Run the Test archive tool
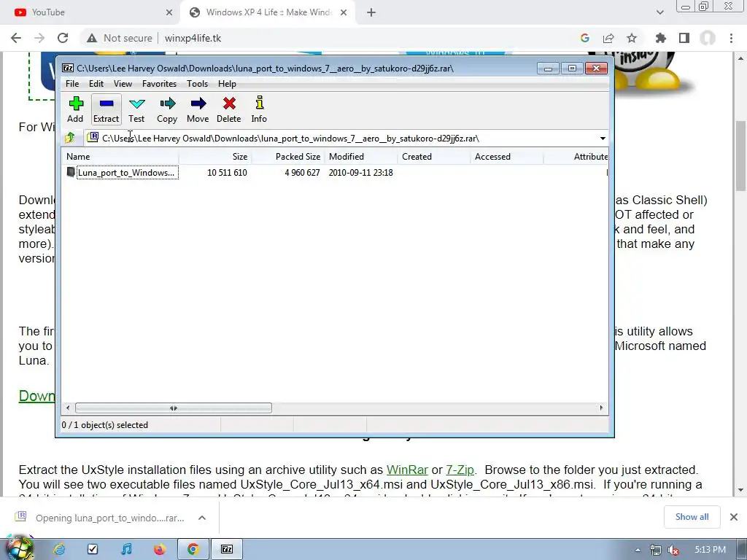This screenshot has width=747, height=560. 136,109
